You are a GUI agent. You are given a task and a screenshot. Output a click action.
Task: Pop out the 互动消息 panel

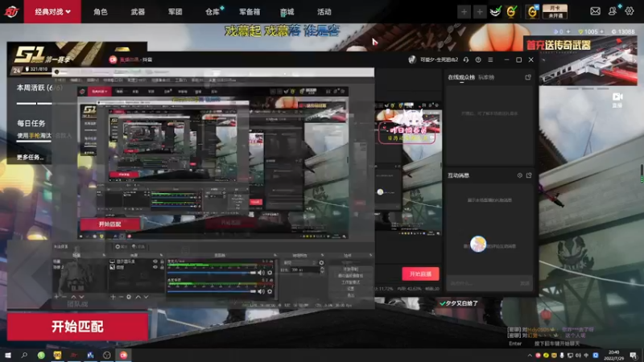529,175
